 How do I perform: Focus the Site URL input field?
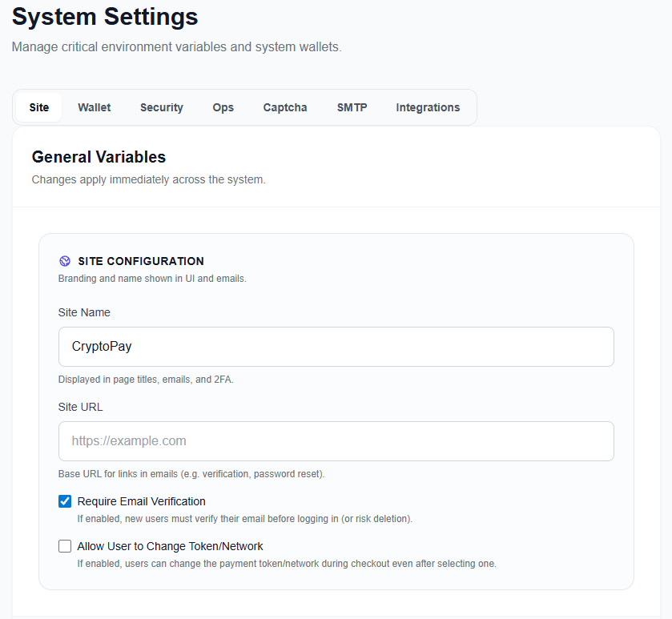click(x=336, y=441)
